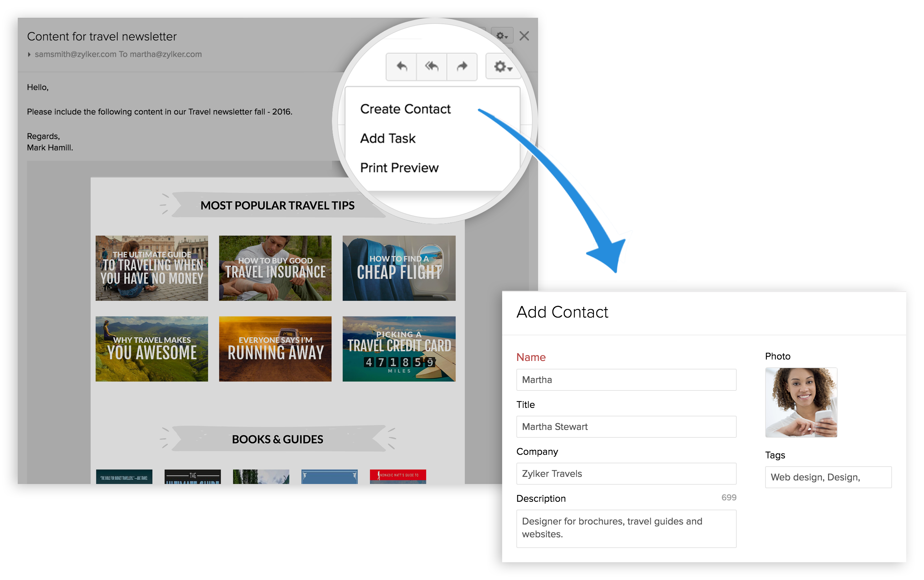924x580 pixels.
Task: Click the Description text area
Action: 626,528
